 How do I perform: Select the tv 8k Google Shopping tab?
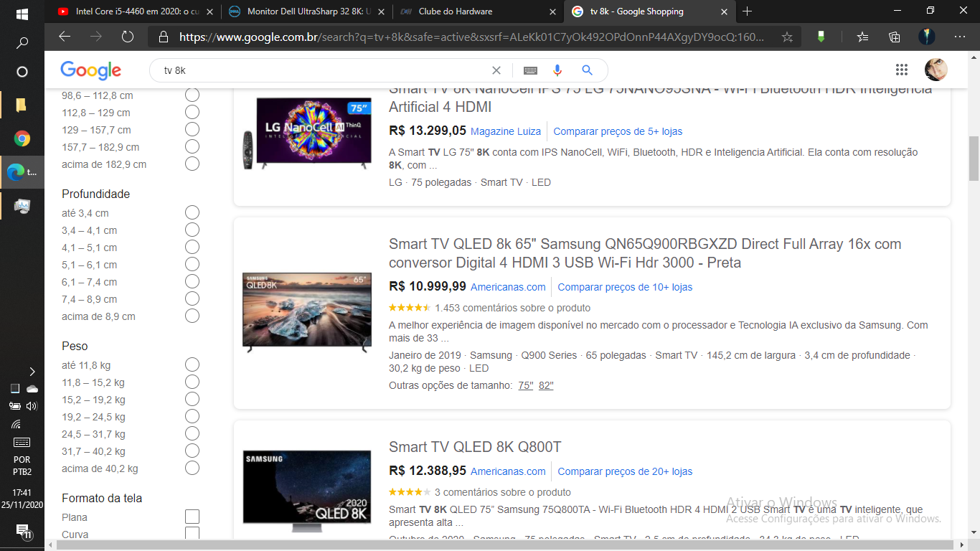click(649, 11)
